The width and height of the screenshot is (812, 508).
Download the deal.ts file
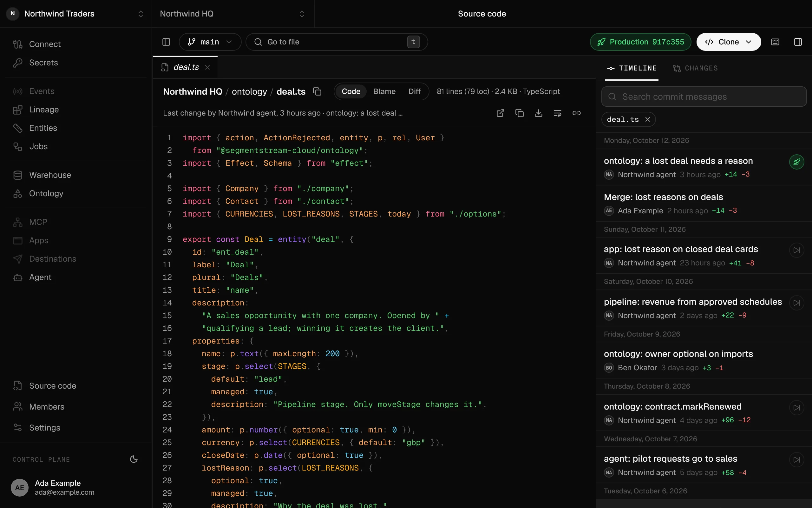click(x=539, y=113)
